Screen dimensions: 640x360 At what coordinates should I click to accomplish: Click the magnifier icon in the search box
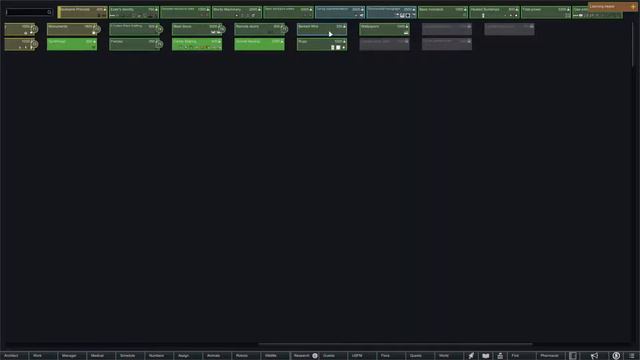(49, 12)
